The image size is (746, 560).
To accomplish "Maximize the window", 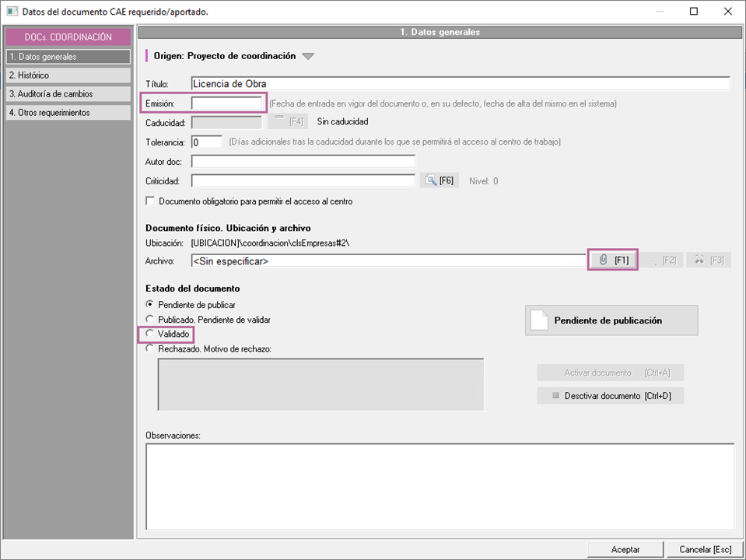I will coord(694,12).
